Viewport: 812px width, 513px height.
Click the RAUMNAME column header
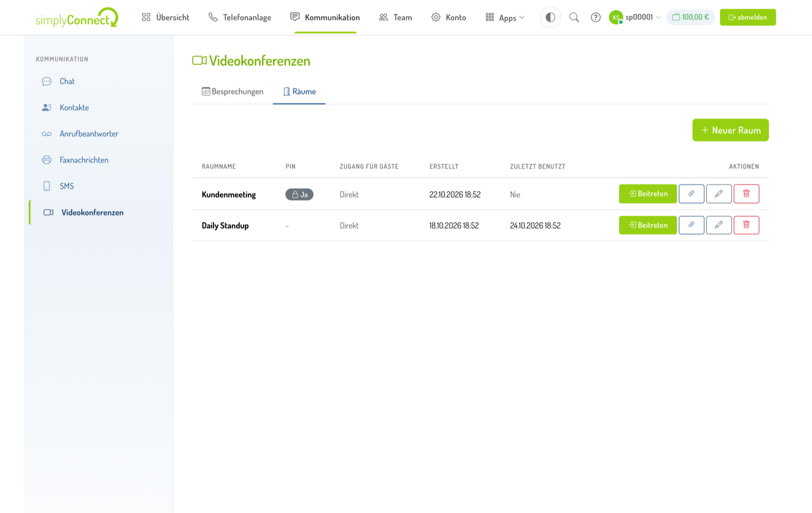219,166
